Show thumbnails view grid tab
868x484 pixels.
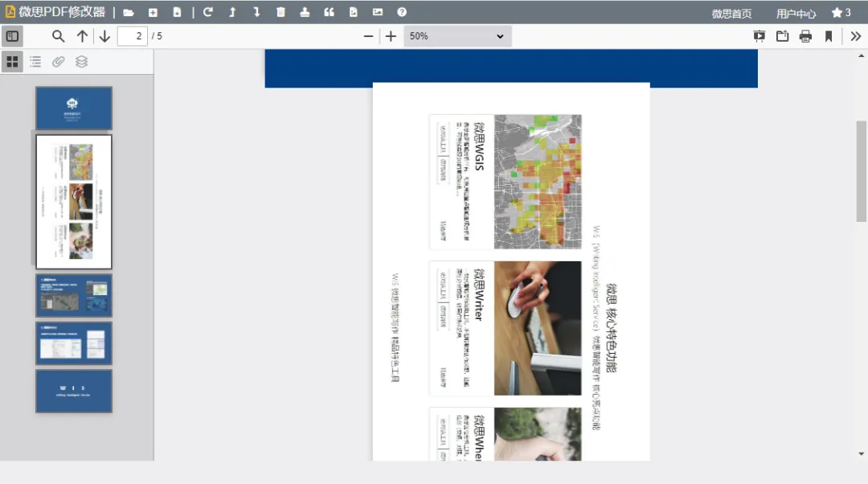click(12, 61)
